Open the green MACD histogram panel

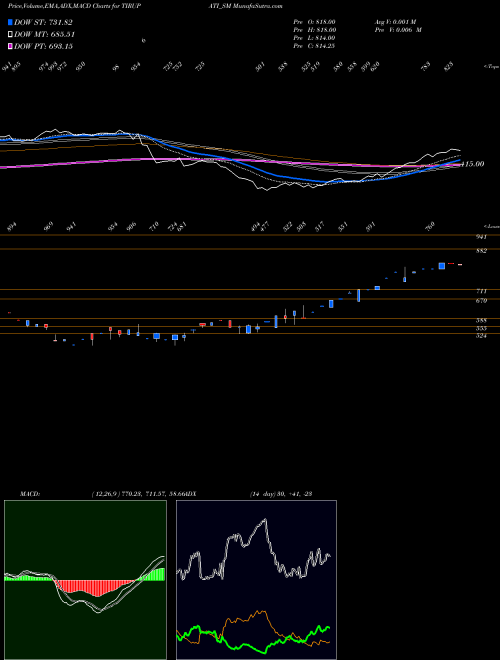pyautogui.click(x=85, y=580)
